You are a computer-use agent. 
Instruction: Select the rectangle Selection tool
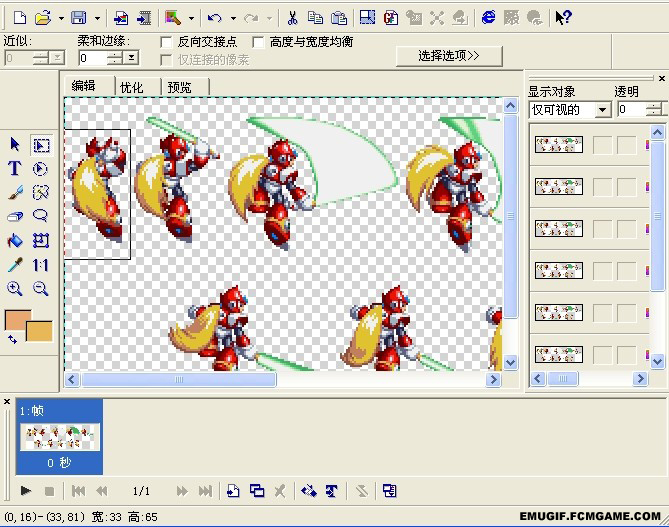pyautogui.click(x=41, y=146)
